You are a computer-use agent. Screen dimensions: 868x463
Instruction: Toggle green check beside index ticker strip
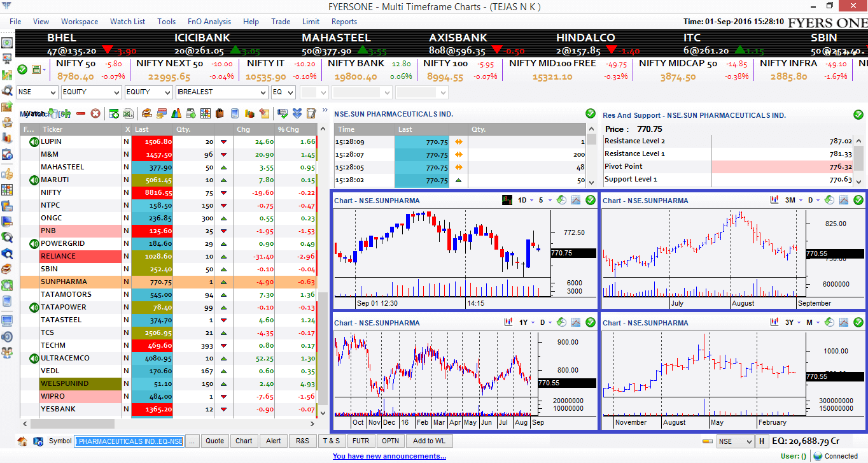pyautogui.click(x=22, y=69)
